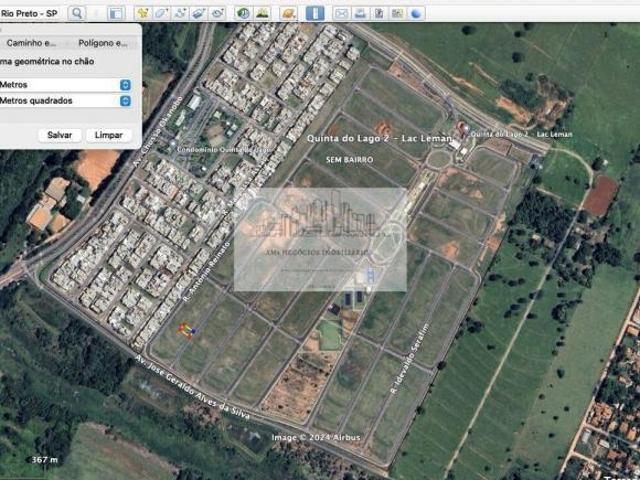Viewport: 640px width, 480px height.
Task: Click the 'Image © 2024 Airbus' attribution
Action: pos(316,438)
